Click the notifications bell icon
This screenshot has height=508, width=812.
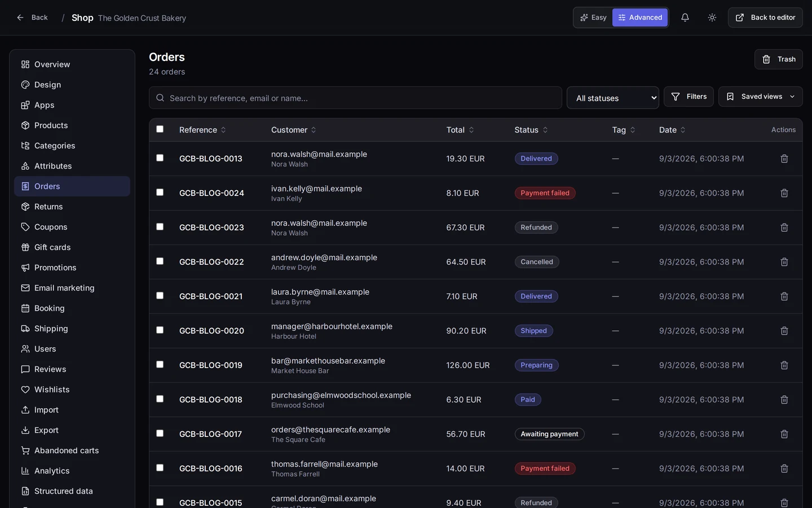tap(685, 17)
